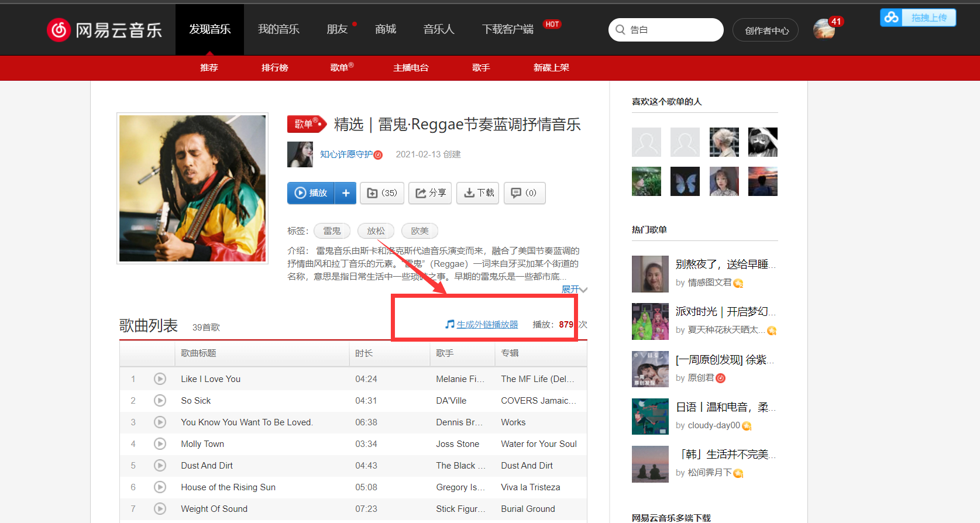Open album Water for Your Soul
The width and height of the screenshot is (980, 523).
(x=539, y=444)
